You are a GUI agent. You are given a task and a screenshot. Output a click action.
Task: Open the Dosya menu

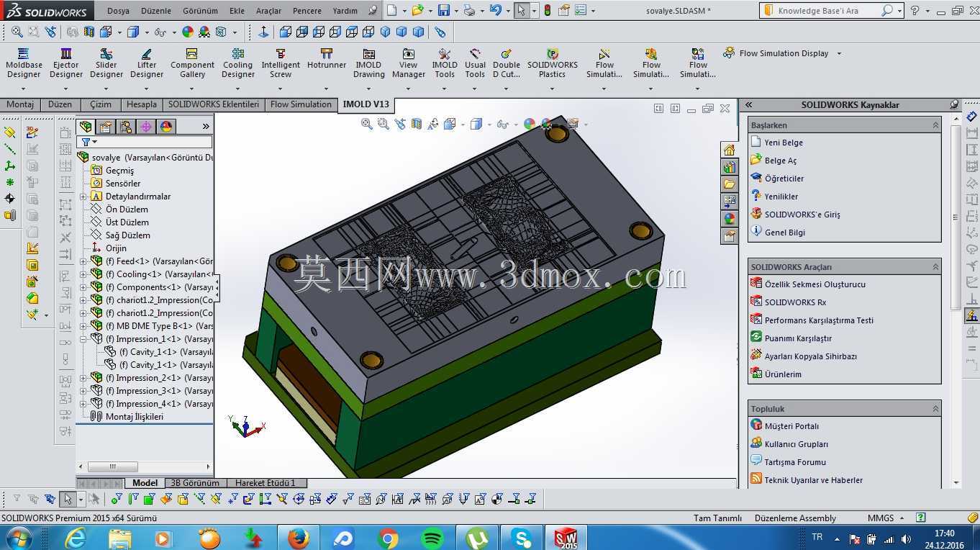pos(118,11)
